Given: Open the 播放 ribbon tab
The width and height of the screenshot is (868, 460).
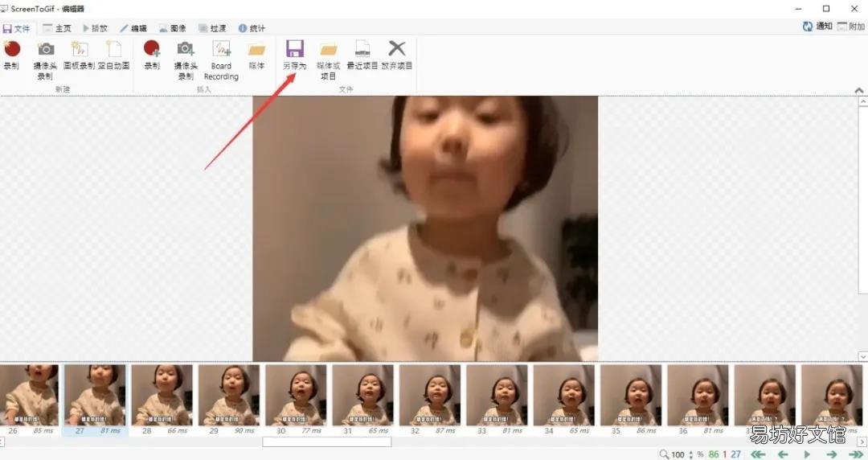Looking at the screenshot, I should [x=95, y=28].
